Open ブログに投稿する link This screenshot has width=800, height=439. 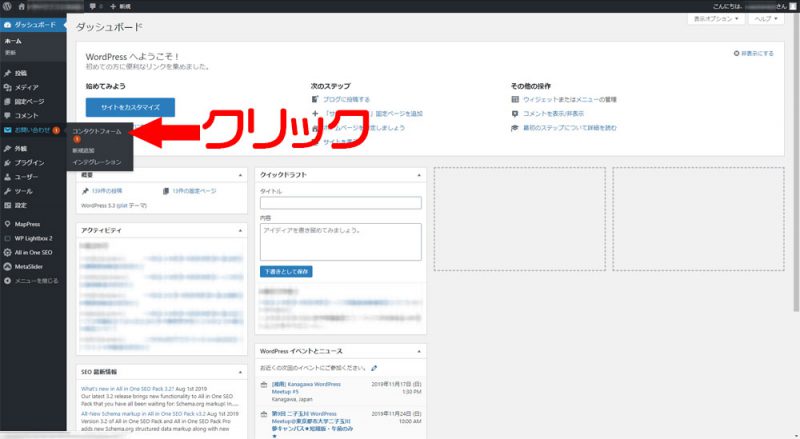(x=346, y=100)
